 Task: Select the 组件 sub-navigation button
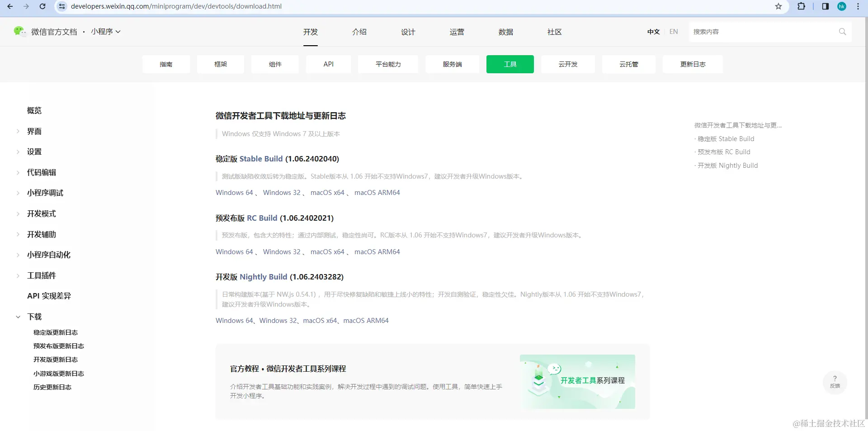pyautogui.click(x=275, y=64)
